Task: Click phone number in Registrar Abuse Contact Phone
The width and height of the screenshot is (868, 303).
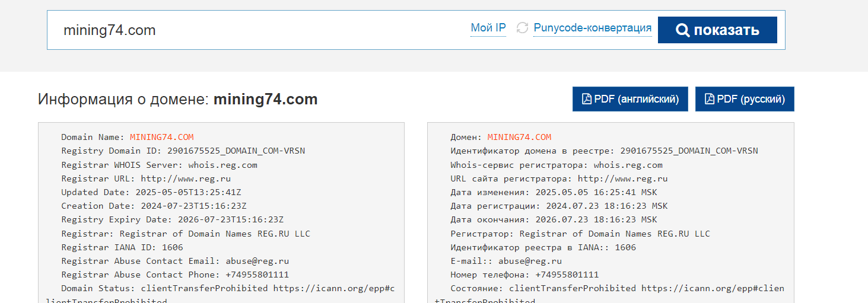Action: (x=257, y=275)
